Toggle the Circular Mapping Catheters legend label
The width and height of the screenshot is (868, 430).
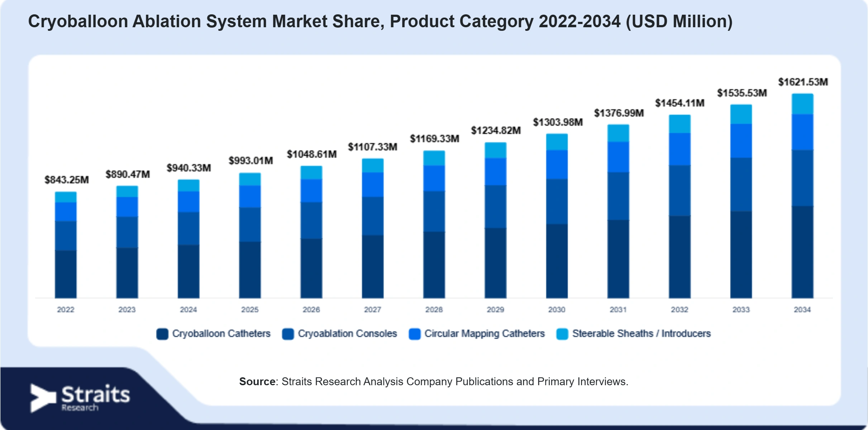point(485,334)
